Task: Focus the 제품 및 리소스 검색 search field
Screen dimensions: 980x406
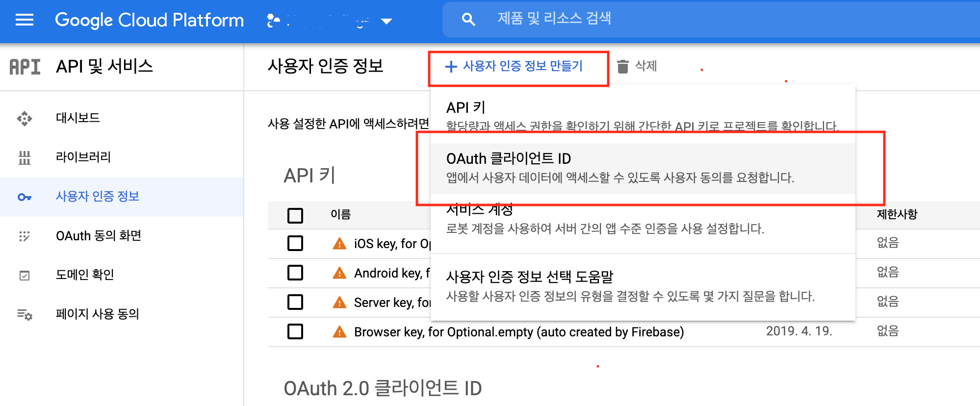Action: pos(711,20)
